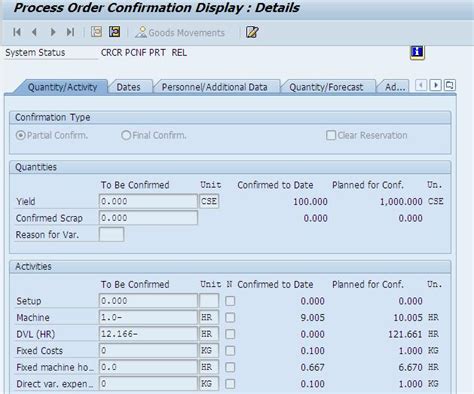474x394 pixels.
Task: Click the Setup activity field
Action: 148,301
